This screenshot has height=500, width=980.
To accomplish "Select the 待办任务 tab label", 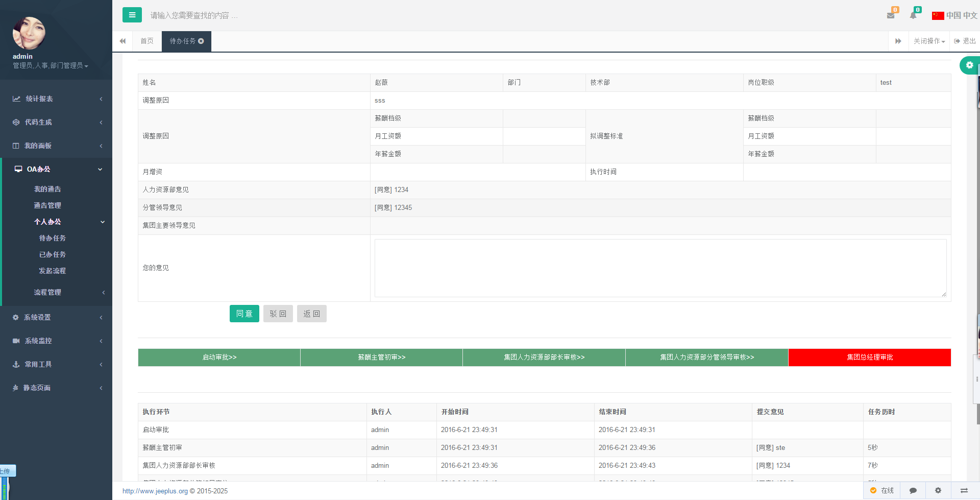I will [x=183, y=41].
